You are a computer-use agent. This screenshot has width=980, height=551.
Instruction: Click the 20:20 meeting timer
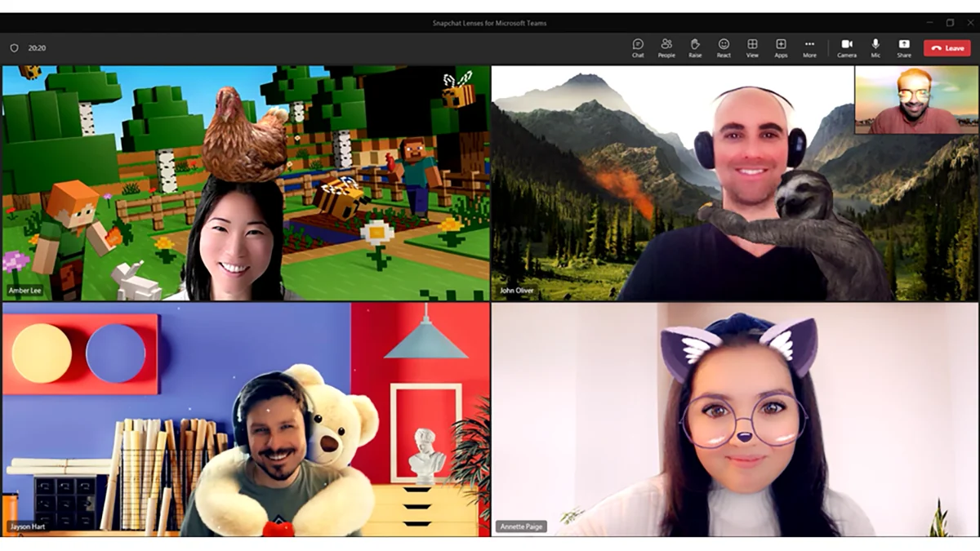pyautogui.click(x=36, y=47)
